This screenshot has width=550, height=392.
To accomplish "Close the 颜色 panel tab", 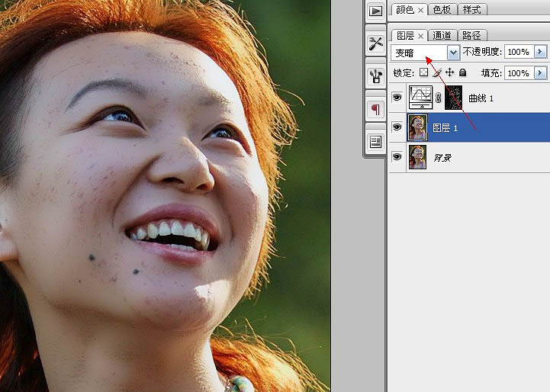I will (420, 11).
